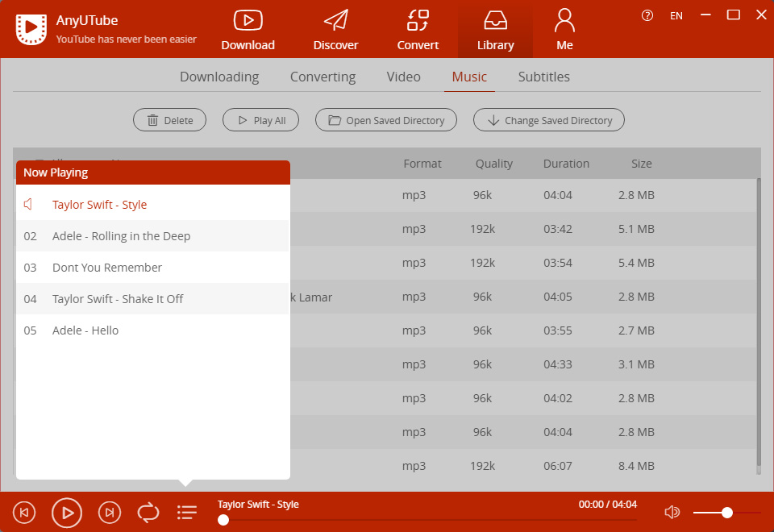
Task: Click the Taylor Swift - Style title in player bar
Action: [258, 505]
